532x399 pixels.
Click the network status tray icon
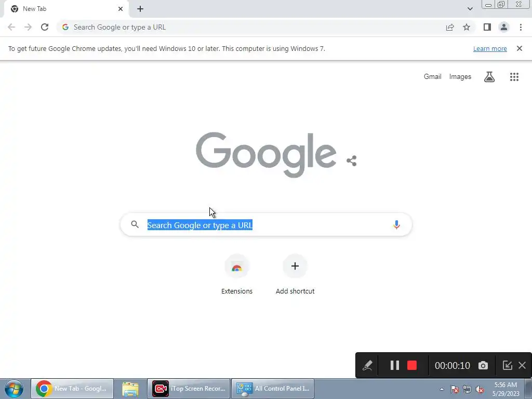tap(467, 390)
